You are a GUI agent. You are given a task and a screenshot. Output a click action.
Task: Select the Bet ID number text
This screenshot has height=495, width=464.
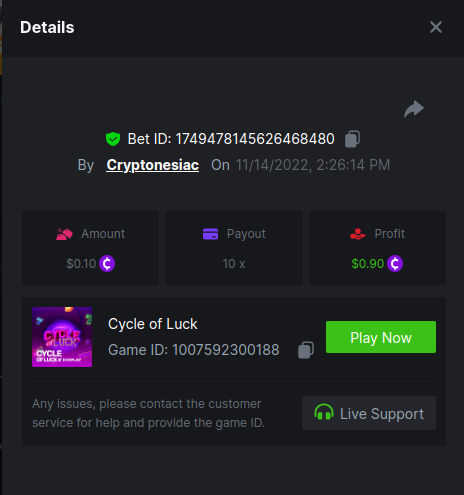[x=255, y=139]
